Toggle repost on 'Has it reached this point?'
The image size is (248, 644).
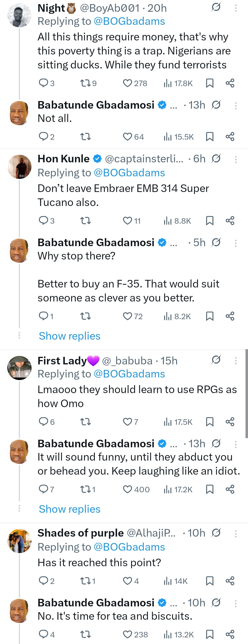85,581
